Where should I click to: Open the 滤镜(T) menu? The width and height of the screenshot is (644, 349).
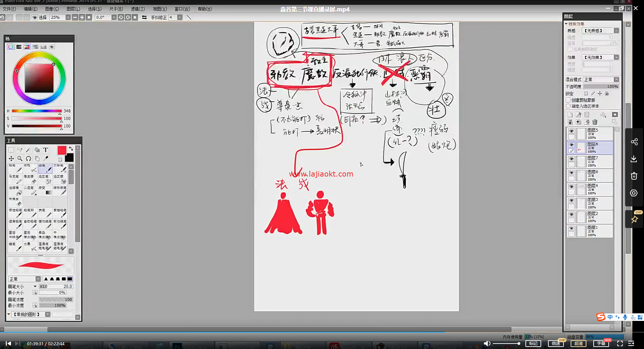point(138,9)
